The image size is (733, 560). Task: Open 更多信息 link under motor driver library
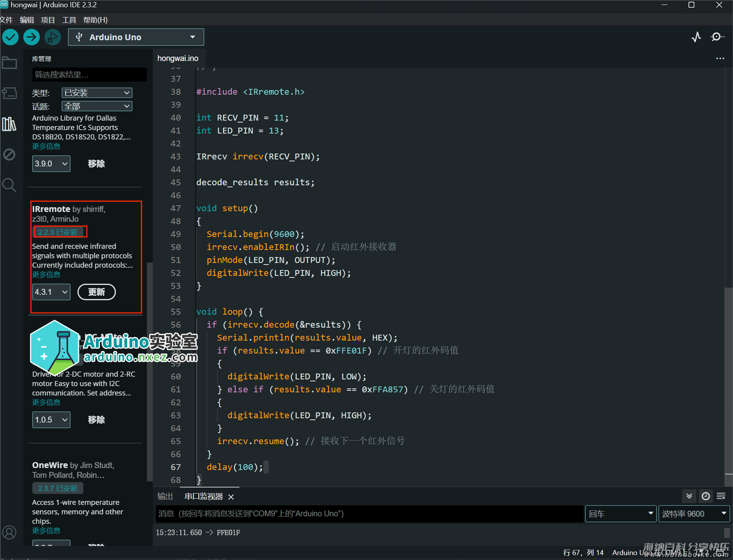point(46,402)
